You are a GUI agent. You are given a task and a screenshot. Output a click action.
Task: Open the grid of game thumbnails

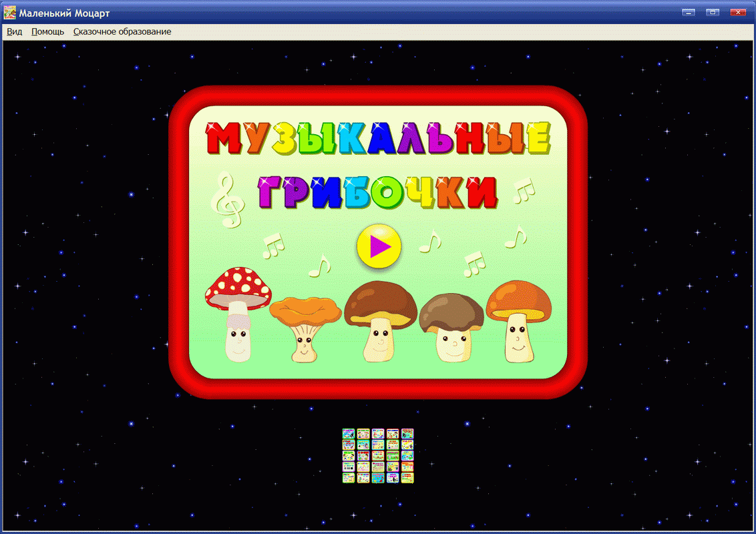(378, 455)
